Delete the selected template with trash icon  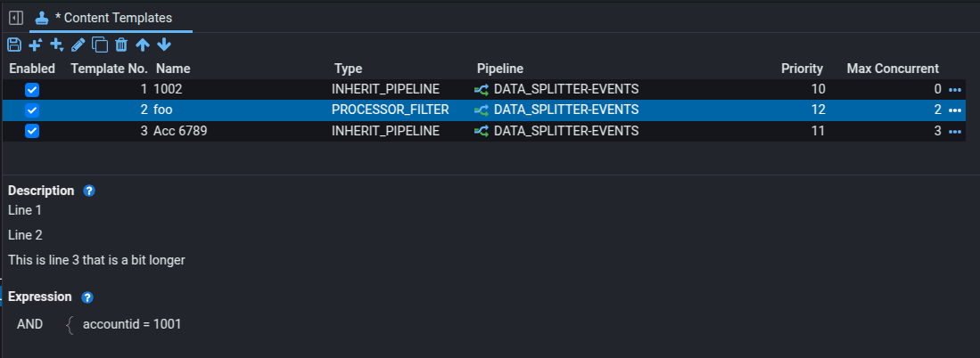click(x=121, y=45)
